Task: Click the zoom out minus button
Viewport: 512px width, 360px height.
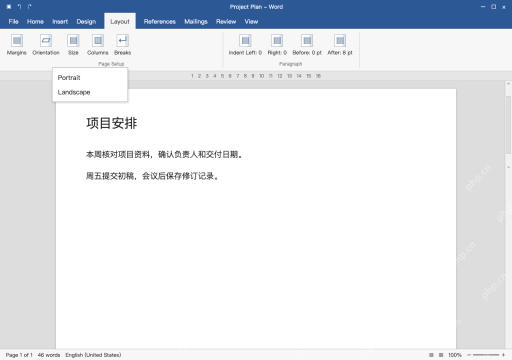Action: pyautogui.click(x=469, y=355)
